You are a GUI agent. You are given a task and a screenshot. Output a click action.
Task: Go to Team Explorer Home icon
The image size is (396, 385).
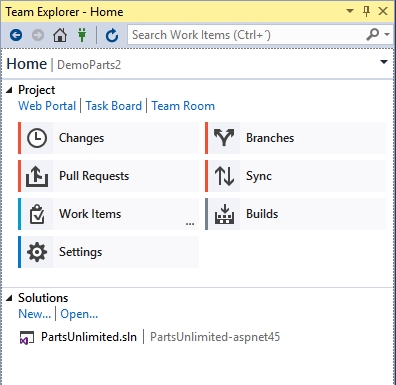[60, 35]
